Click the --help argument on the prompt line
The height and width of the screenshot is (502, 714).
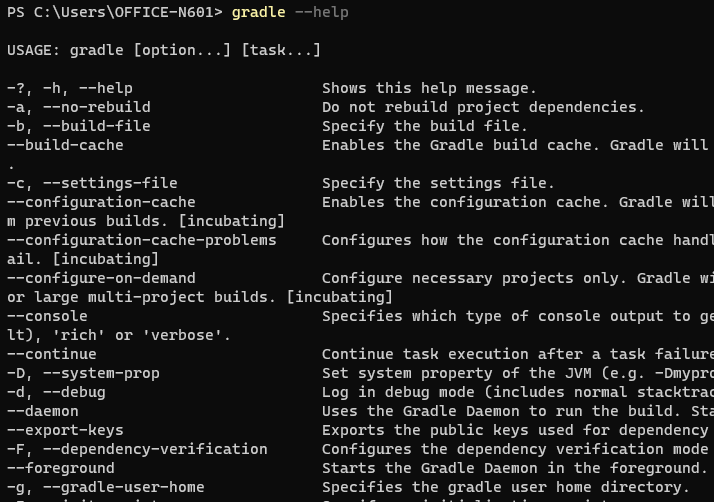tap(321, 12)
